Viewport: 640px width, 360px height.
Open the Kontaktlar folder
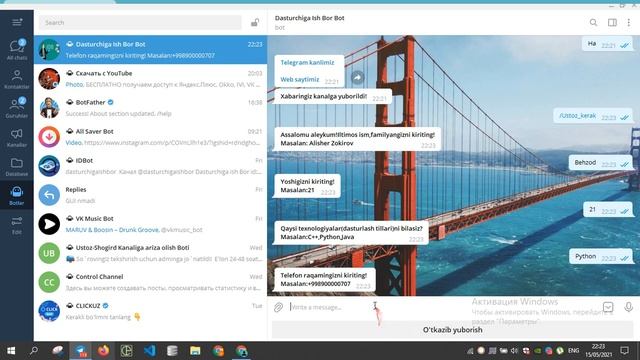click(17, 79)
